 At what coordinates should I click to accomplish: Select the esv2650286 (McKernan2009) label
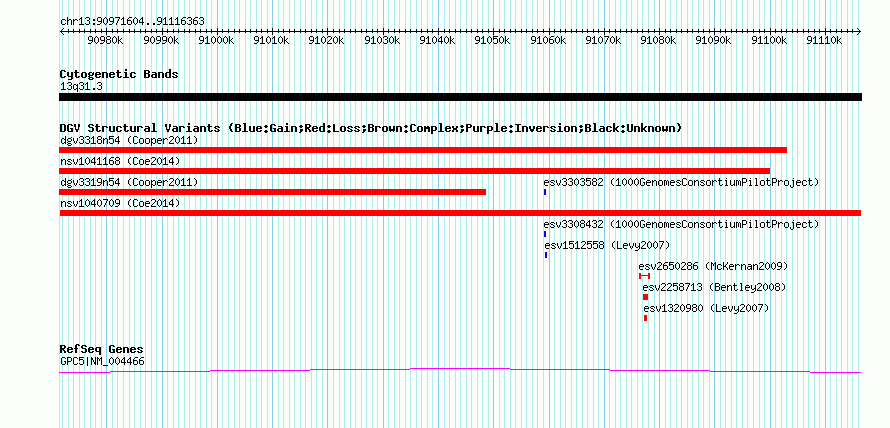pyautogui.click(x=713, y=266)
